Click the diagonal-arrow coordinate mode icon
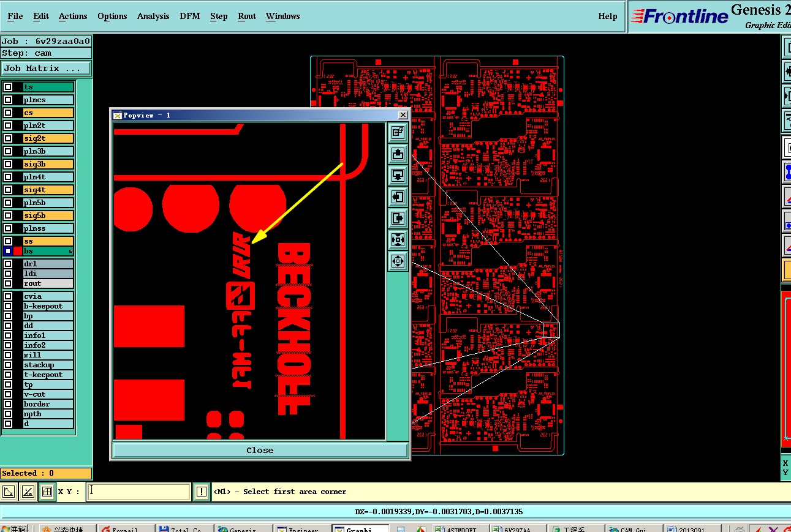Viewport: 791px width, 532px height. (x=9, y=492)
